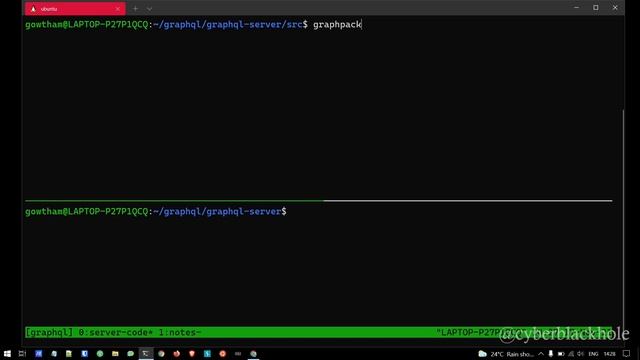Check battery status in system tray
This screenshot has width=640, height=360.
561,354
